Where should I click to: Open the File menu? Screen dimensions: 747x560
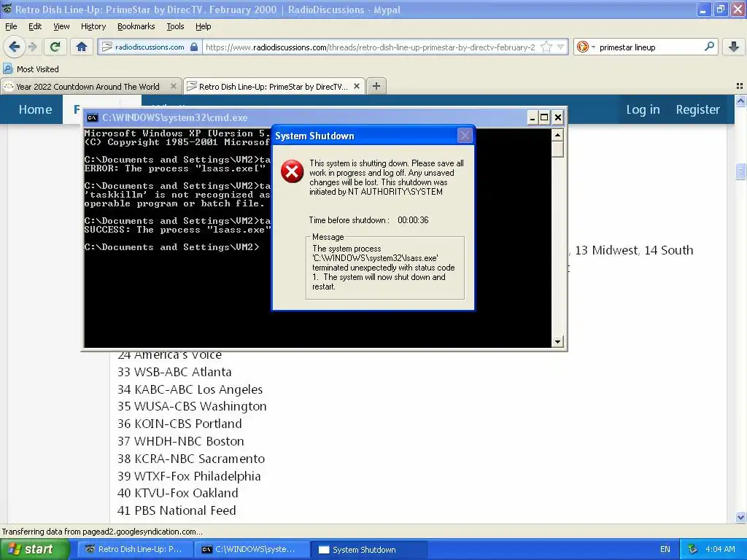11,27
